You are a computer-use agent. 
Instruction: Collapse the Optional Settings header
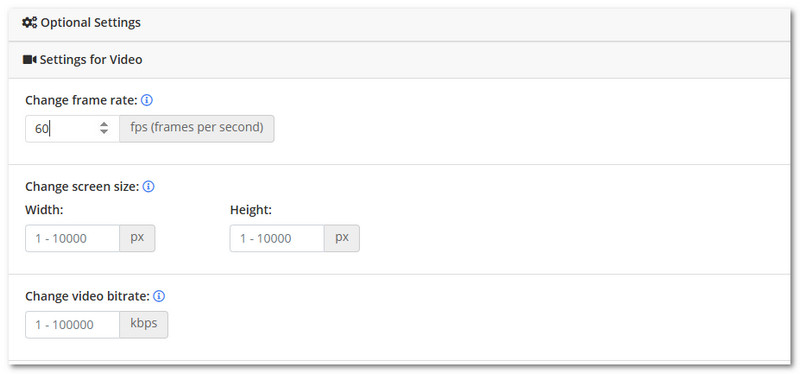click(x=399, y=23)
